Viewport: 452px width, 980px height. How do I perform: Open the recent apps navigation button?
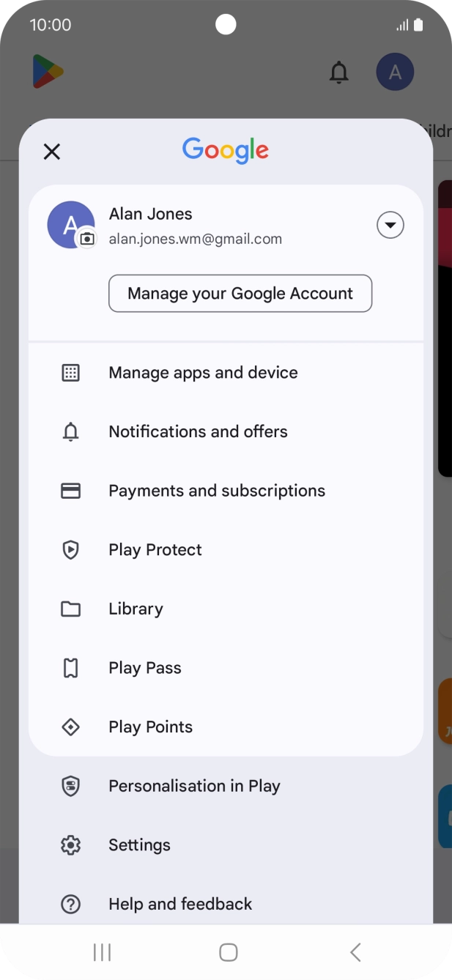pos(102,952)
